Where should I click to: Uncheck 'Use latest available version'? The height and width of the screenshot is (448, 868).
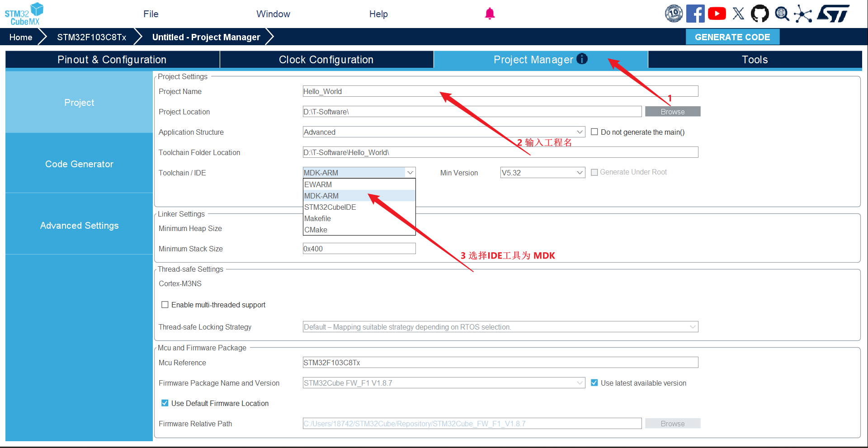(x=594, y=383)
